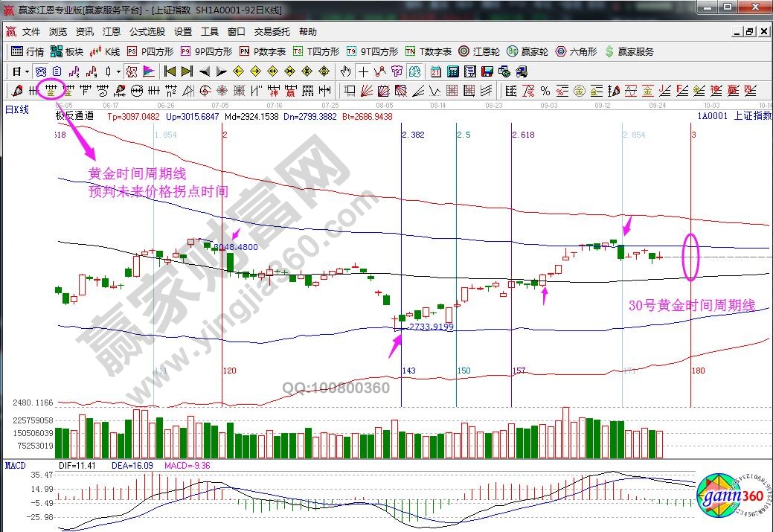The width and height of the screenshot is (773, 532).
Task: Open the 公式选股 menu
Action: click(147, 32)
